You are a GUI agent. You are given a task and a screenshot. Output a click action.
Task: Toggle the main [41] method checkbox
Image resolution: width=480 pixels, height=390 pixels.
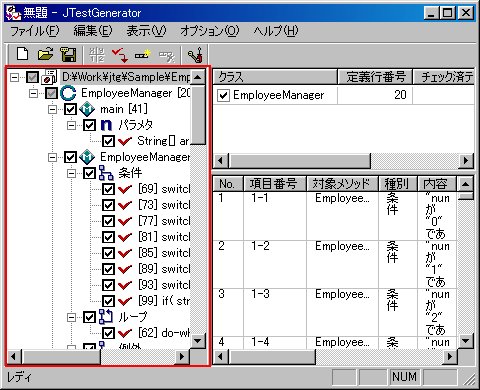point(70,109)
